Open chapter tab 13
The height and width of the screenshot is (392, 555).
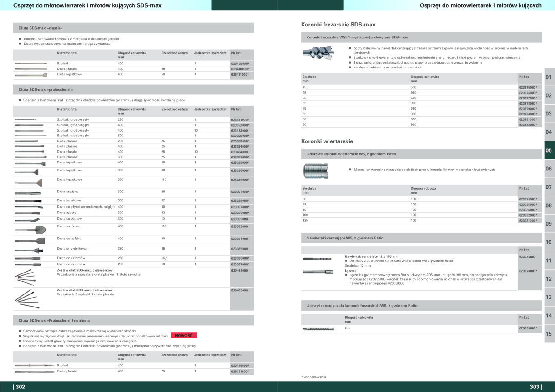pyautogui.click(x=549, y=297)
